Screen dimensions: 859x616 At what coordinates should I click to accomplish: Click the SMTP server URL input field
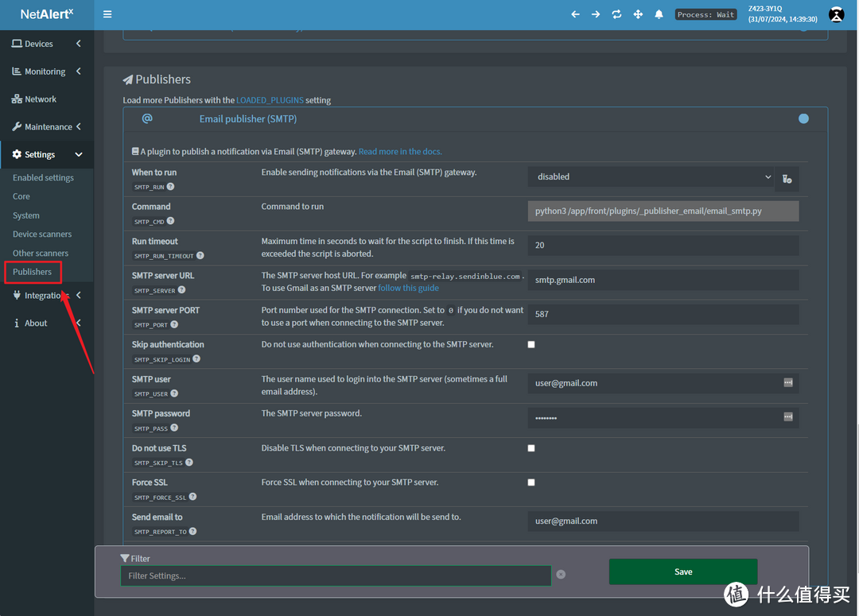pyautogui.click(x=663, y=280)
